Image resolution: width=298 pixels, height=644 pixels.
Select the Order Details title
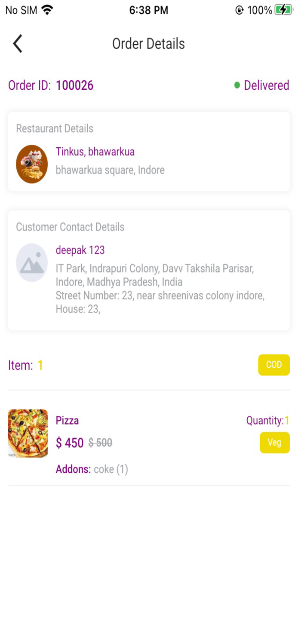[x=148, y=43]
